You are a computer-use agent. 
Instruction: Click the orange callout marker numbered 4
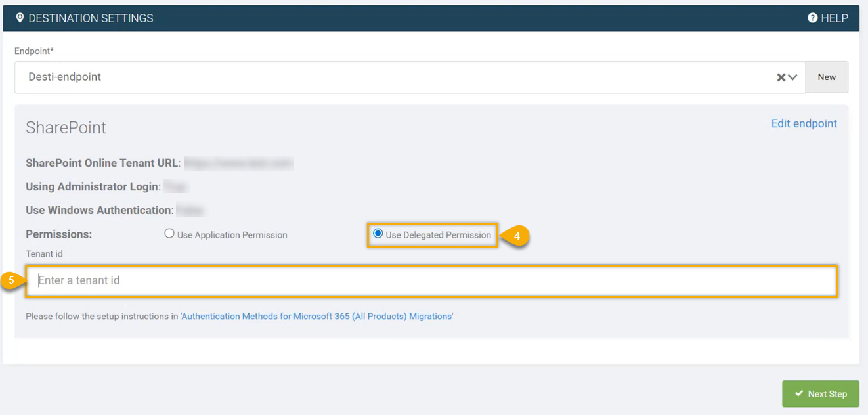pos(517,236)
